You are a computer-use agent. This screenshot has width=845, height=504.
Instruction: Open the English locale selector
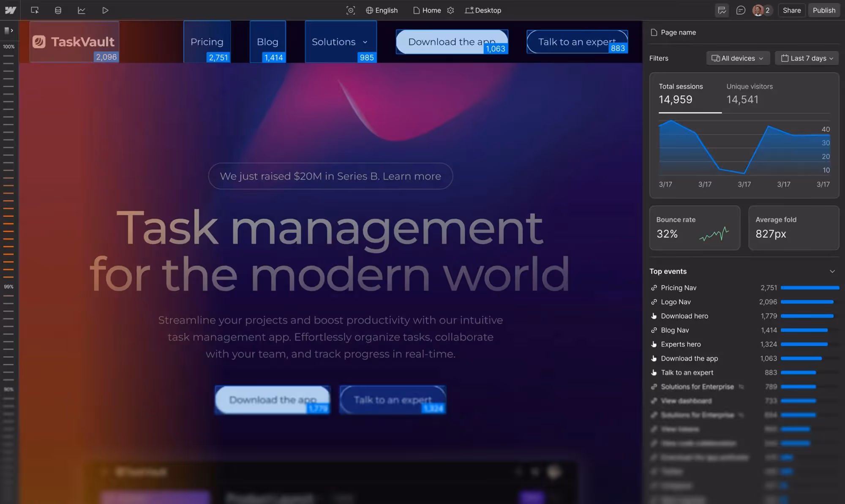(x=382, y=10)
